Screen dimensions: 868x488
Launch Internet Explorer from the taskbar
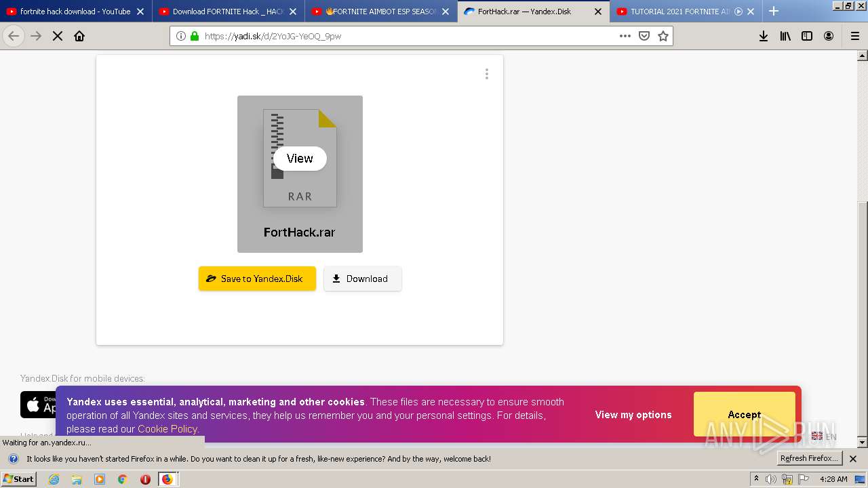pos(54,479)
